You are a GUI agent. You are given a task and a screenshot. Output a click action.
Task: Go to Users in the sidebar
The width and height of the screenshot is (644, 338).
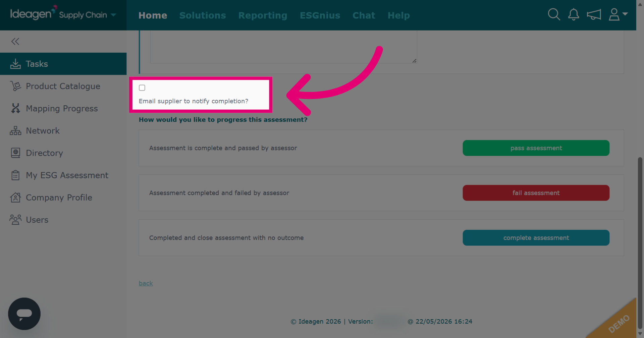(x=63, y=220)
